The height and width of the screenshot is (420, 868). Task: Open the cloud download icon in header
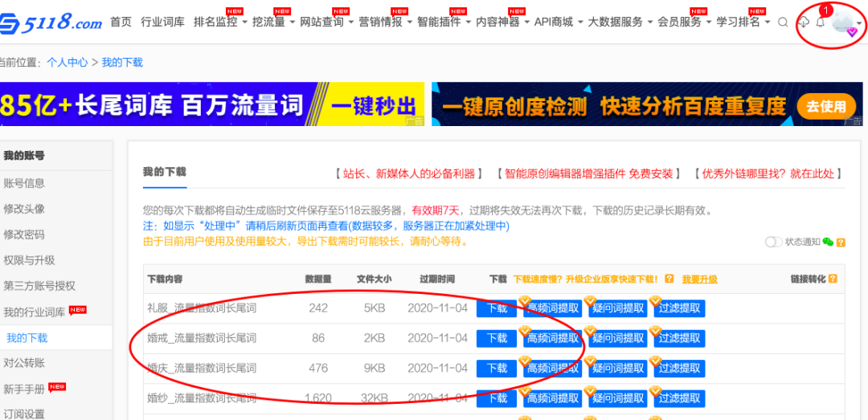click(x=803, y=22)
